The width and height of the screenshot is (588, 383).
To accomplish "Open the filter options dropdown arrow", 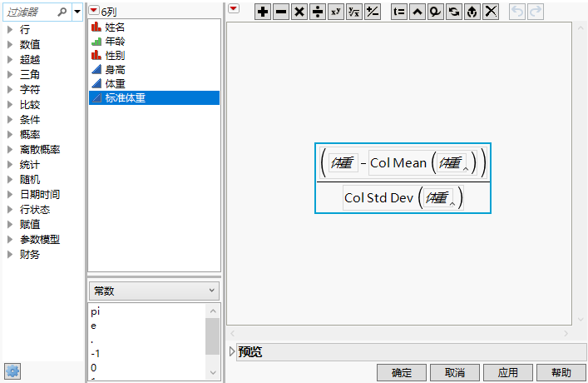I will 77,12.
